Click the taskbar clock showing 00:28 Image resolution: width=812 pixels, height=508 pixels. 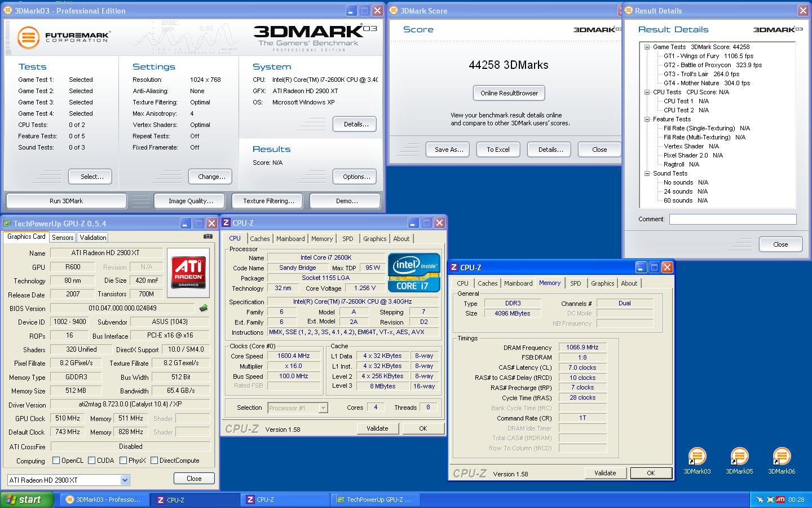pos(796,500)
